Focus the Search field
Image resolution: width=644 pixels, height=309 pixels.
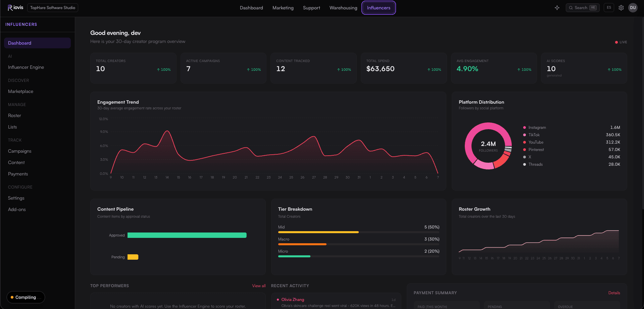pos(583,8)
